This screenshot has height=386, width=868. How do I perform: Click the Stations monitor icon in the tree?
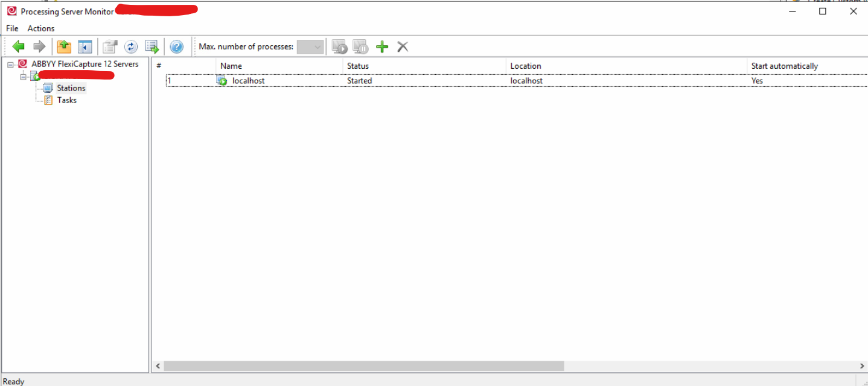point(48,88)
